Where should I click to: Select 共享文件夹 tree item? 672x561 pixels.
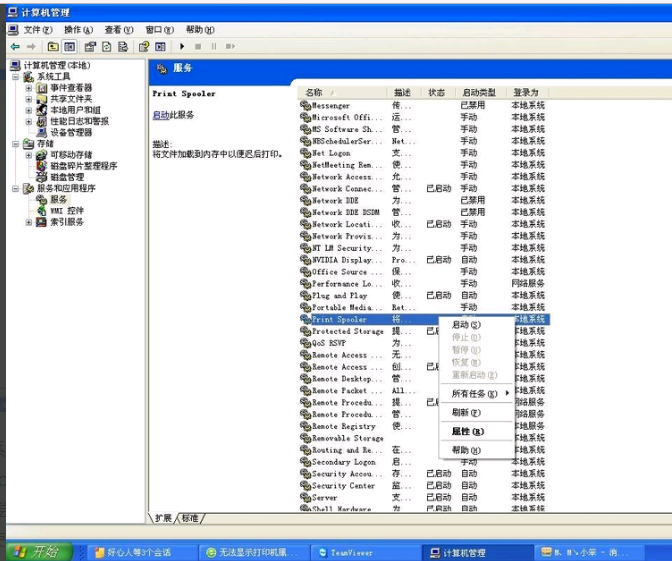pos(71,99)
